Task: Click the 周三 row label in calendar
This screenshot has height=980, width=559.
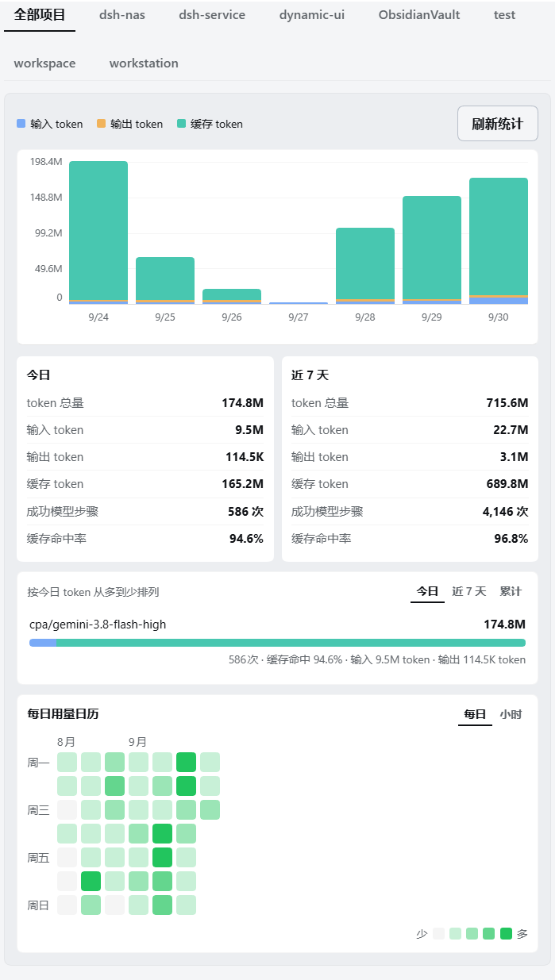Action: 38,810
